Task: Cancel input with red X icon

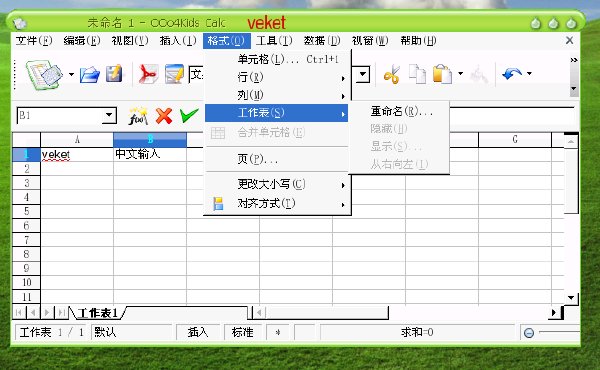Action: tap(164, 116)
